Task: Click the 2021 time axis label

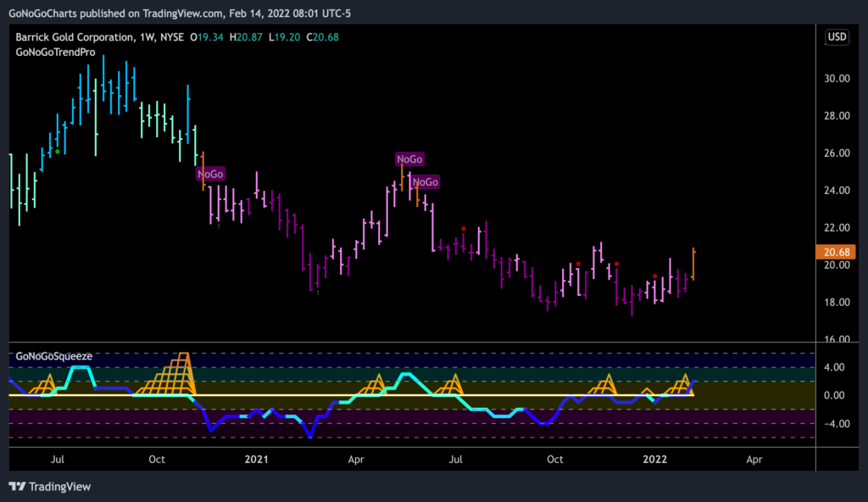Action: pyautogui.click(x=256, y=460)
